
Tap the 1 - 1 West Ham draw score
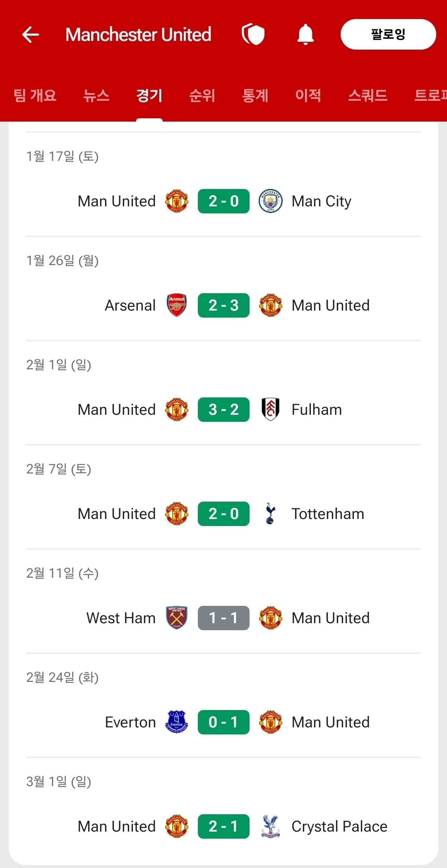pyautogui.click(x=223, y=618)
